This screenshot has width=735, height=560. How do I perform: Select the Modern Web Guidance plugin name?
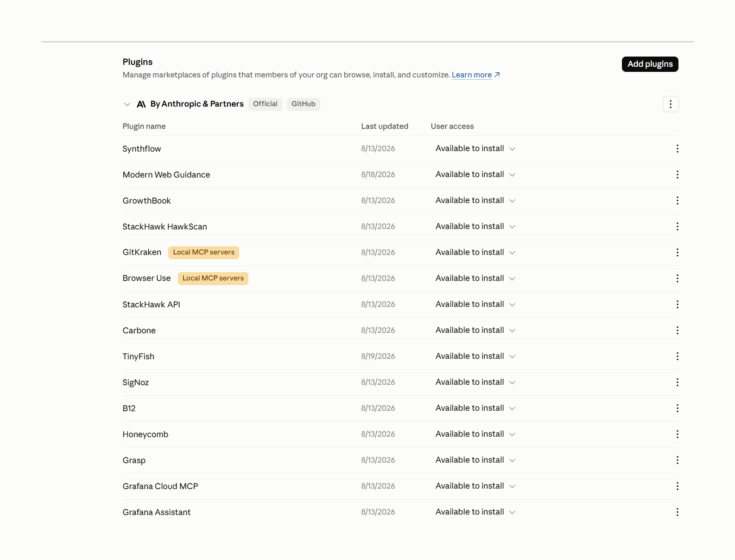click(166, 175)
